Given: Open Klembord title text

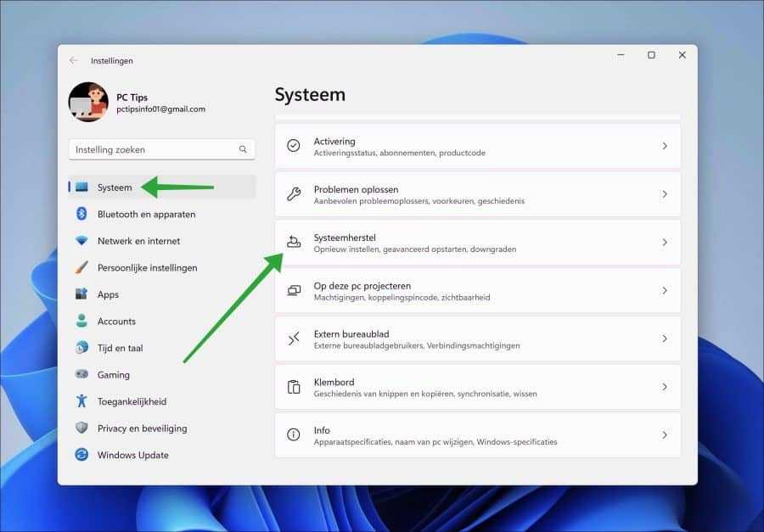Looking at the screenshot, I should 334,382.
